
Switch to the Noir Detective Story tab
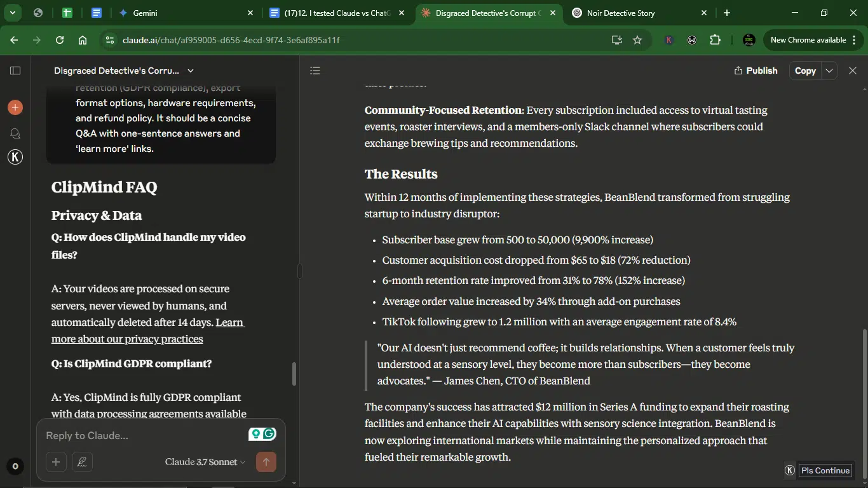[640, 13]
